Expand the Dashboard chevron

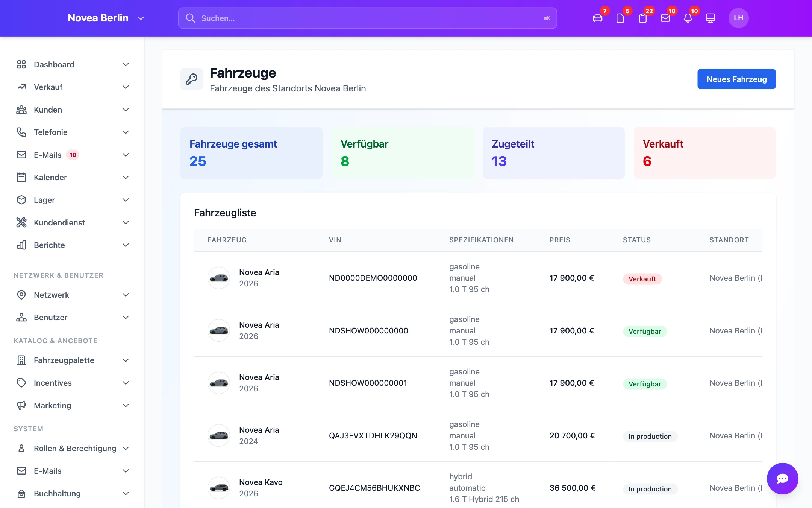[x=126, y=64]
